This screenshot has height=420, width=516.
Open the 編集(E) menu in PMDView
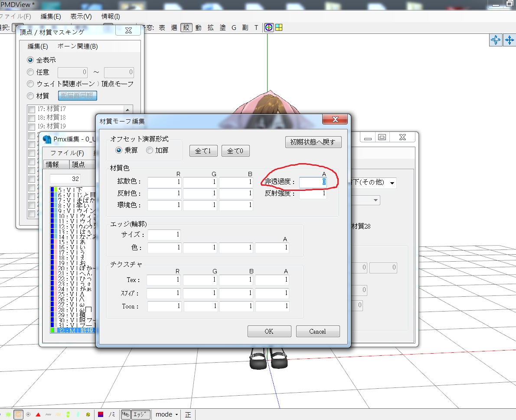coord(51,16)
